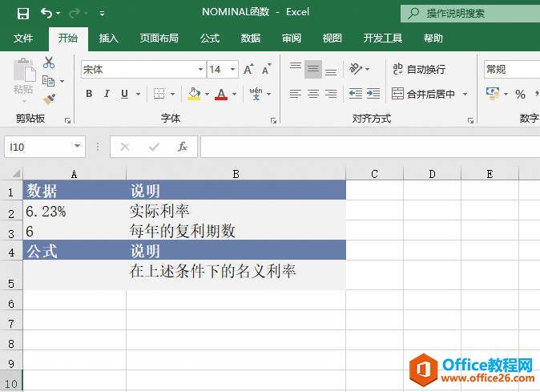
Task: Click the align right icon
Action: [x=331, y=94]
